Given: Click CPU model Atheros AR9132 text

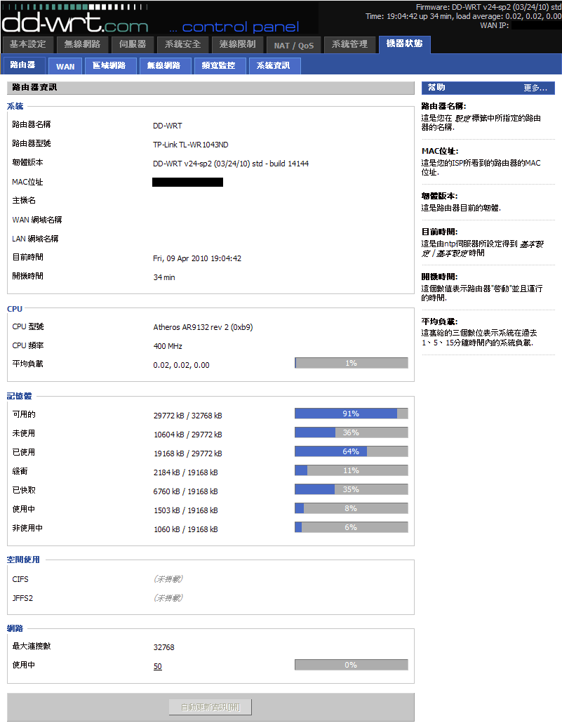Looking at the screenshot, I should point(203,327).
